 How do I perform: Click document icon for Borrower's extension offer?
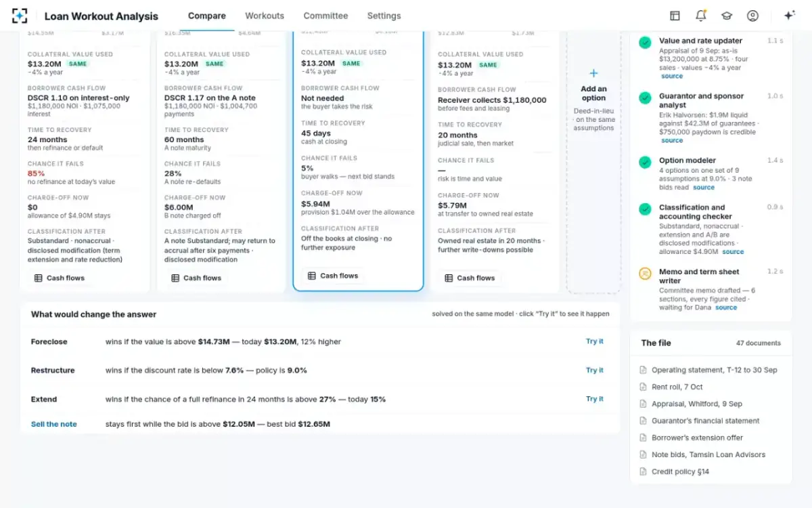click(644, 438)
